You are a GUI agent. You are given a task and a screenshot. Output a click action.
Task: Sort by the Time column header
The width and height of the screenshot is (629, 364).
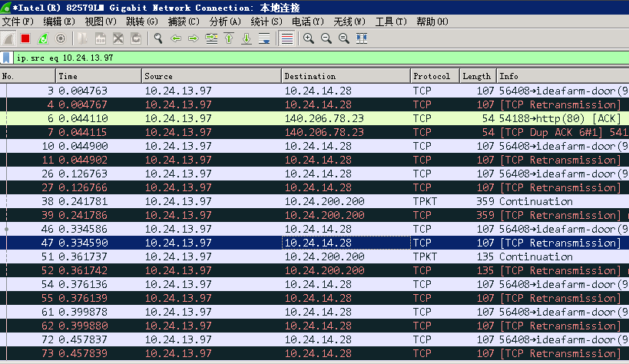(98, 76)
